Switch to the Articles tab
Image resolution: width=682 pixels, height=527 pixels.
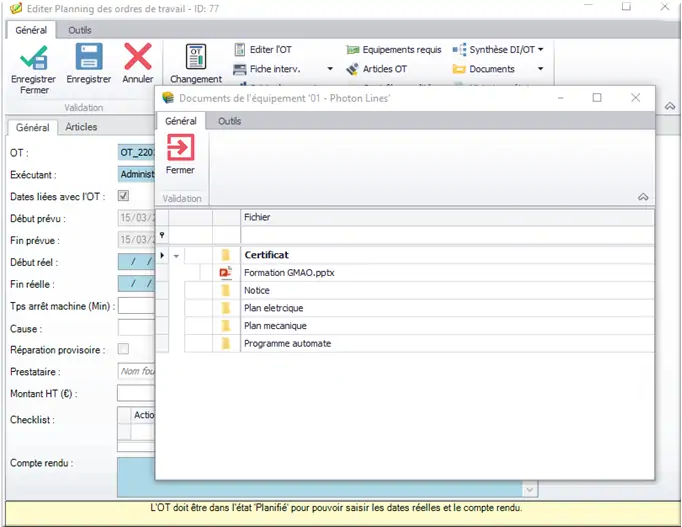pos(81,127)
